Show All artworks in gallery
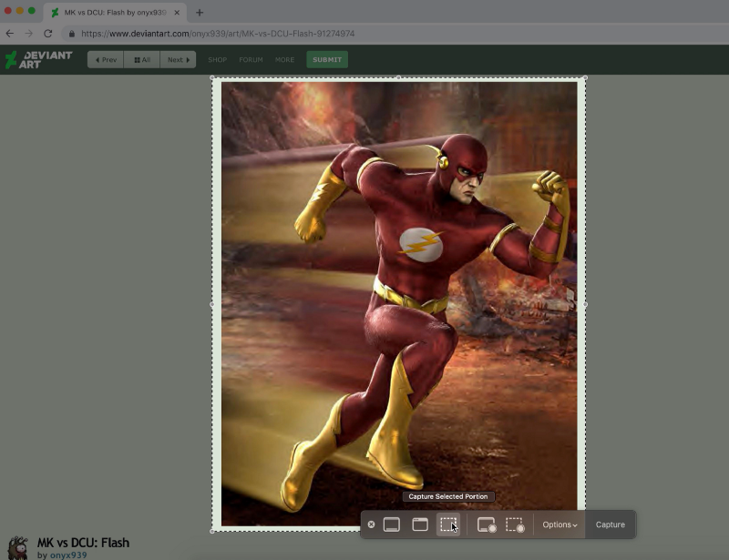 (x=141, y=60)
